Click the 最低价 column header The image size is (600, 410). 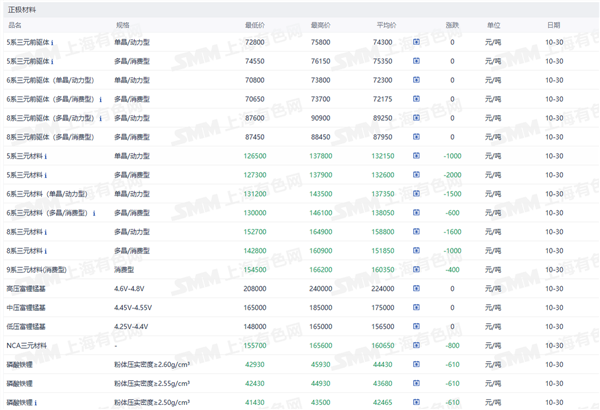click(x=255, y=25)
